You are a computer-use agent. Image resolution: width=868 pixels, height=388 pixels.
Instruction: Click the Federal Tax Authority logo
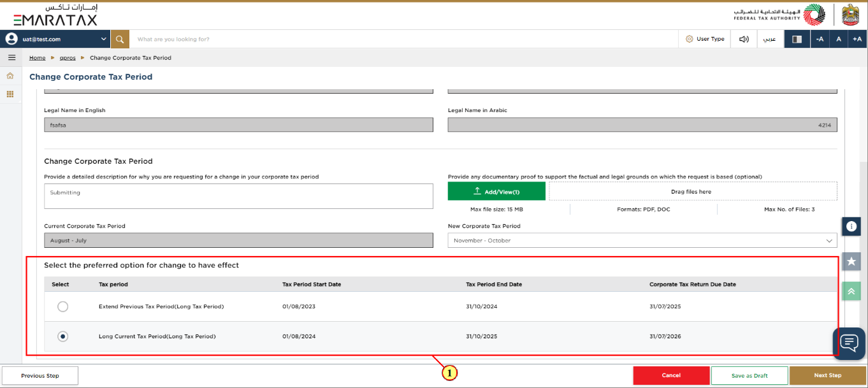tap(779, 15)
